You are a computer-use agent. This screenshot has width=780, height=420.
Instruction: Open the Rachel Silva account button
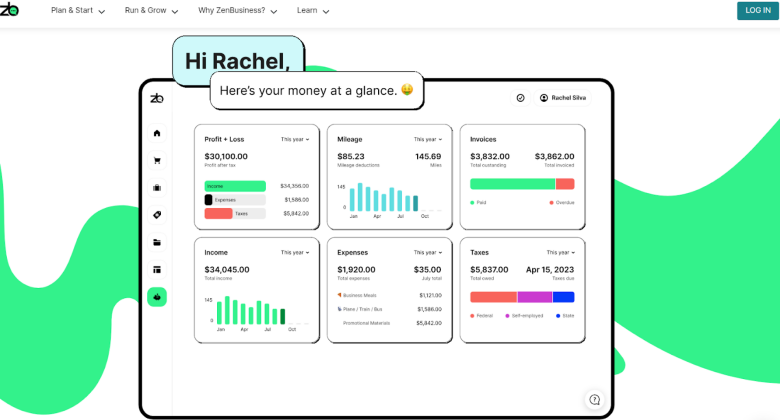564,98
